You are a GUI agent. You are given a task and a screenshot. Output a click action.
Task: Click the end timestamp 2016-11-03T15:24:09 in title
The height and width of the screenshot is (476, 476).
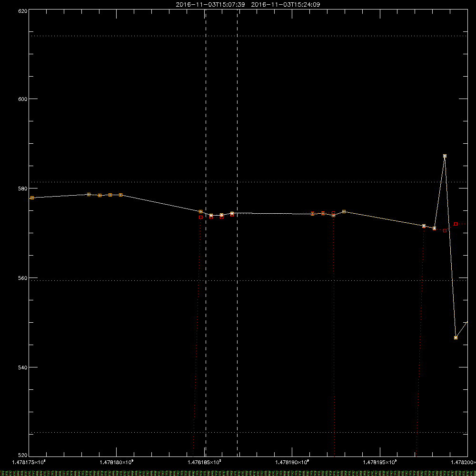[285, 5]
